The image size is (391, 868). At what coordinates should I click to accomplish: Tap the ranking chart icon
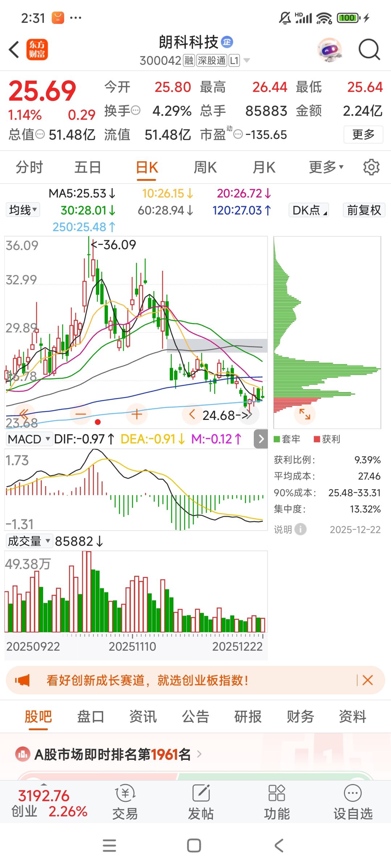click(x=23, y=754)
